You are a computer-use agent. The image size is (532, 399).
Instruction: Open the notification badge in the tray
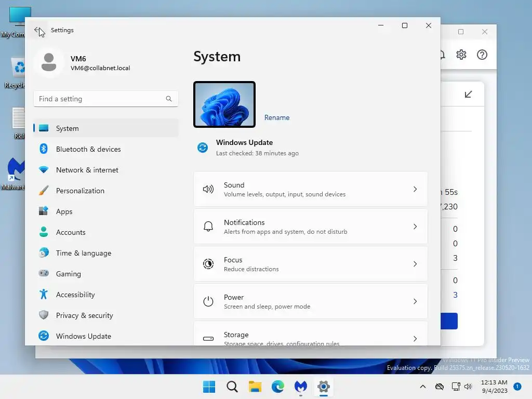tap(517, 387)
